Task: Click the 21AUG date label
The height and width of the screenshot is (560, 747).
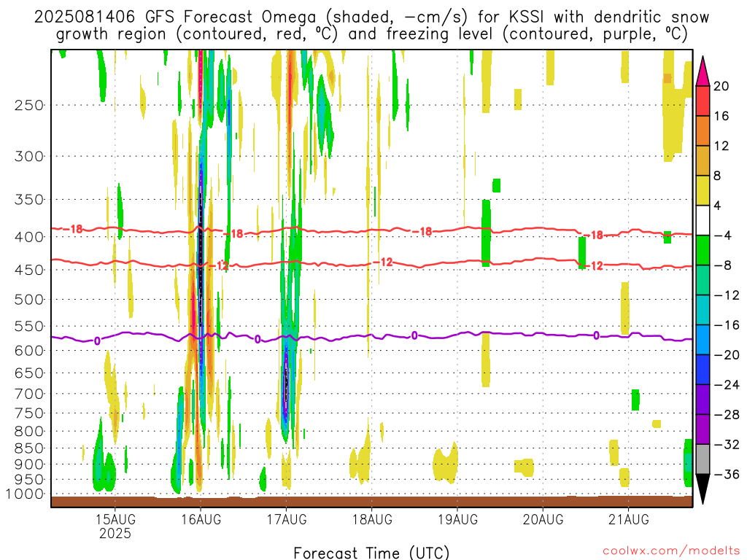Action: (x=628, y=518)
